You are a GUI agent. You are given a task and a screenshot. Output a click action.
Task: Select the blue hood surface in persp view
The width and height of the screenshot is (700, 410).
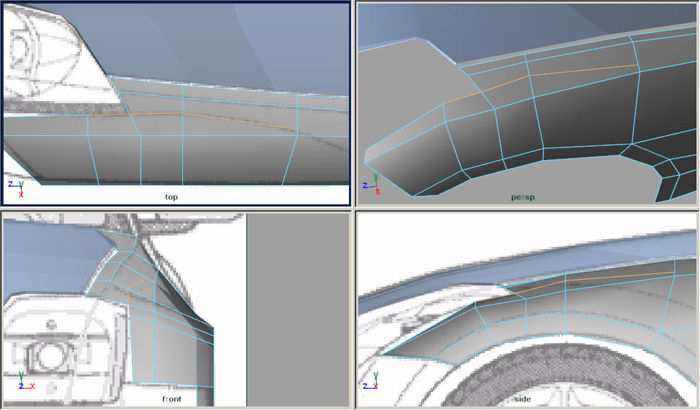coord(500,25)
